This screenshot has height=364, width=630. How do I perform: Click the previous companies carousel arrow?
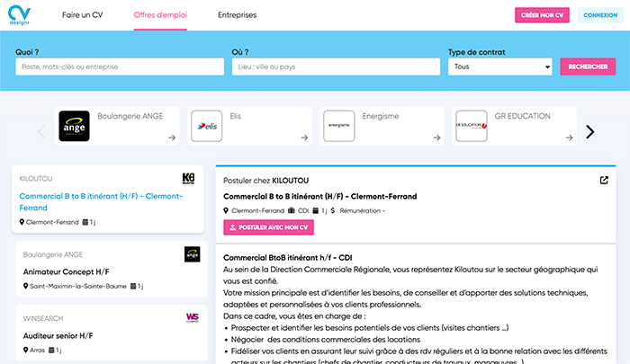tap(41, 131)
